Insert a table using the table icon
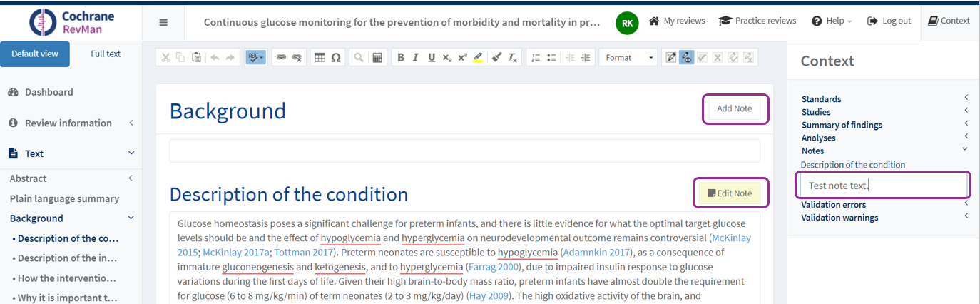Image resolution: width=980 pixels, height=304 pixels. pos(320,58)
